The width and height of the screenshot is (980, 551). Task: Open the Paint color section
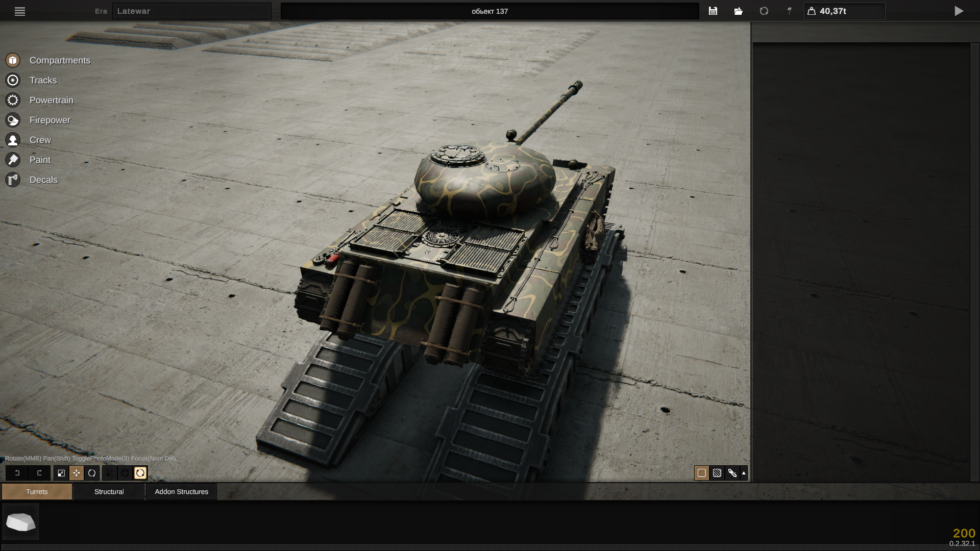[40, 160]
